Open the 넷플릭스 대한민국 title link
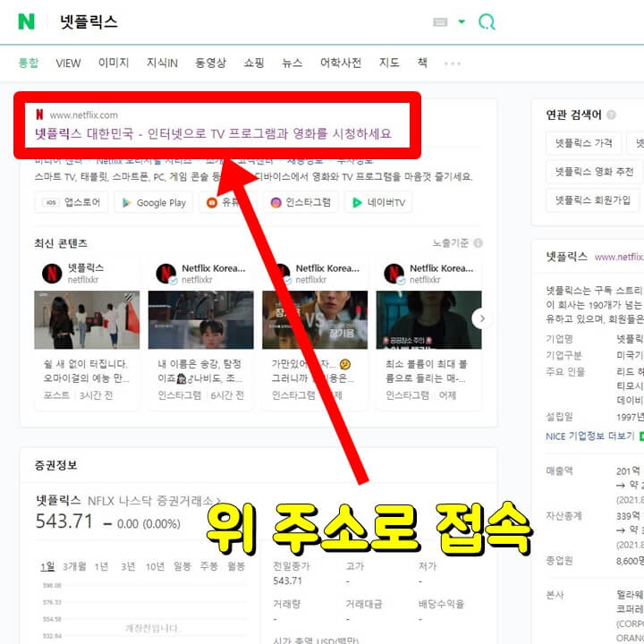The height and width of the screenshot is (644, 644). click(213, 134)
